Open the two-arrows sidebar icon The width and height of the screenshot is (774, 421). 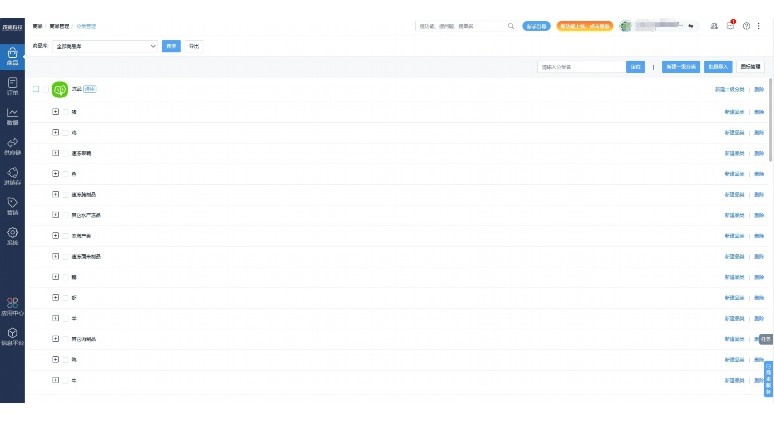(12, 147)
